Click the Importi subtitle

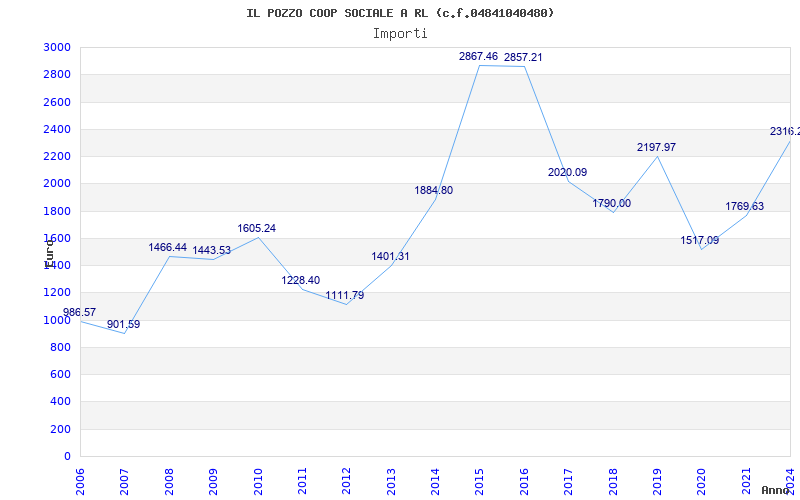pos(400,34)
